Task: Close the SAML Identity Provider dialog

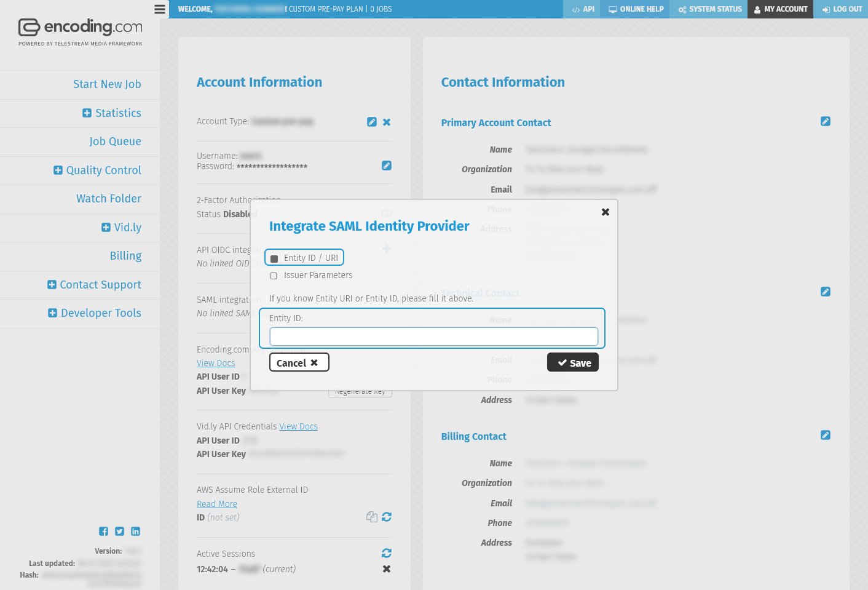Action: (606, 212)
